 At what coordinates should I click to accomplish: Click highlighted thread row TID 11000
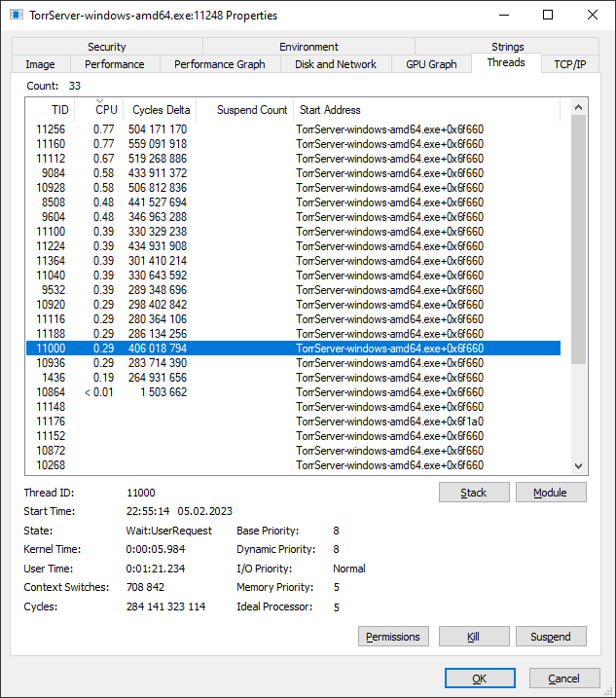(x=293, y=349)
